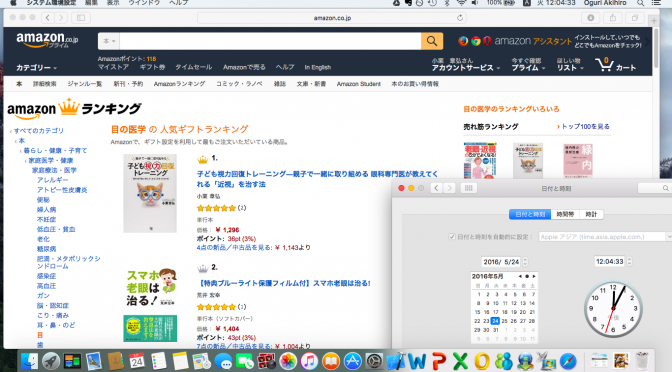Add a new tab in Safari
This screenshot has height=372, width=672.
(654, 20)
